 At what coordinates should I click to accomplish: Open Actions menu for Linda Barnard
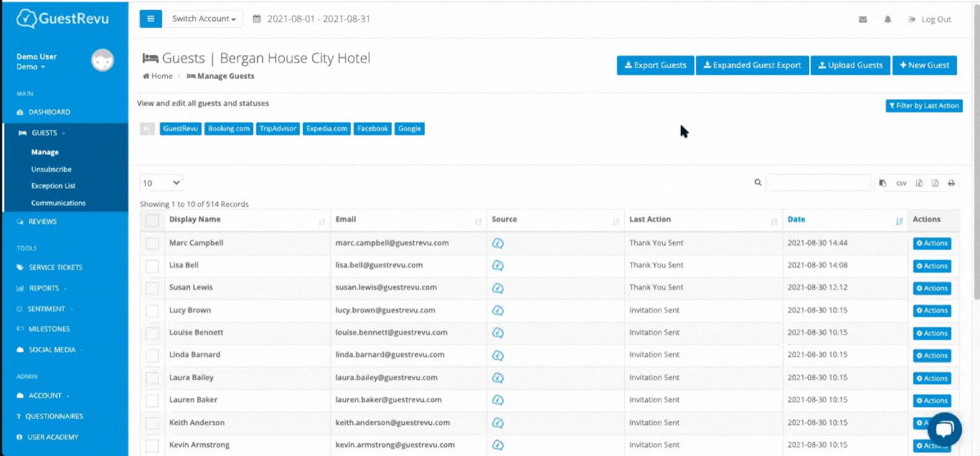932,356
